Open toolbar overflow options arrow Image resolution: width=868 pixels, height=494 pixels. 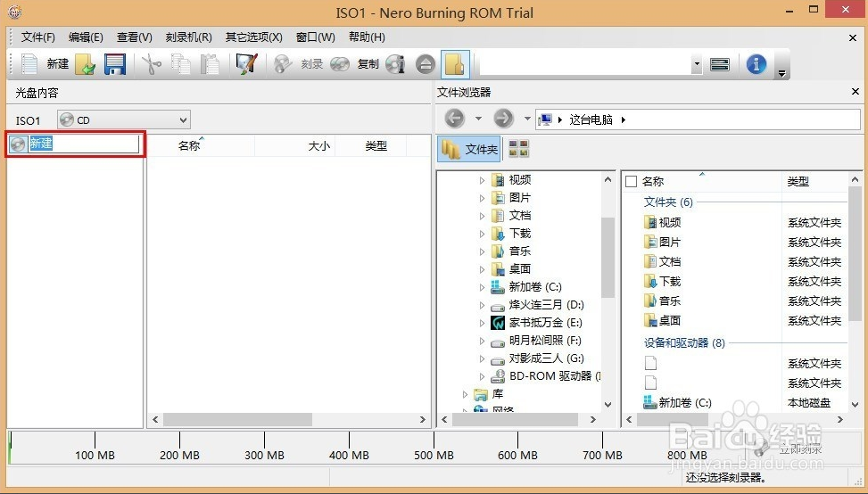[781, 73]
